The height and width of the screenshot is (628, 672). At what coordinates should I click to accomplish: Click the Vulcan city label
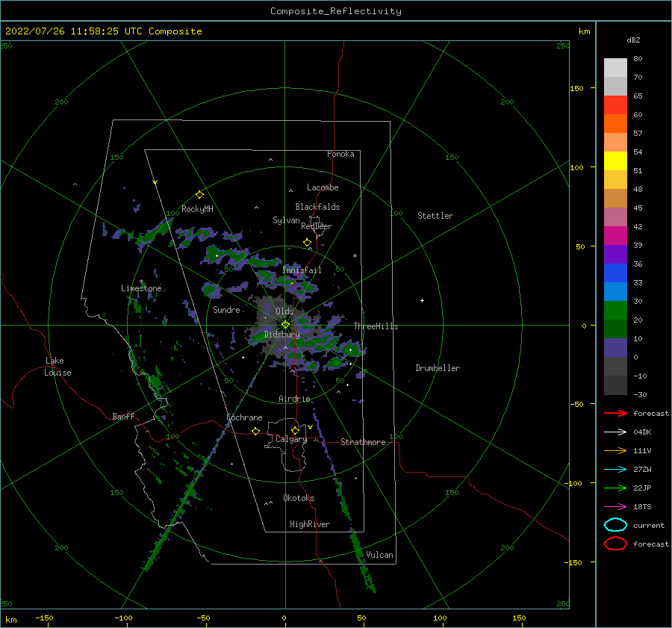coord(380,555)
